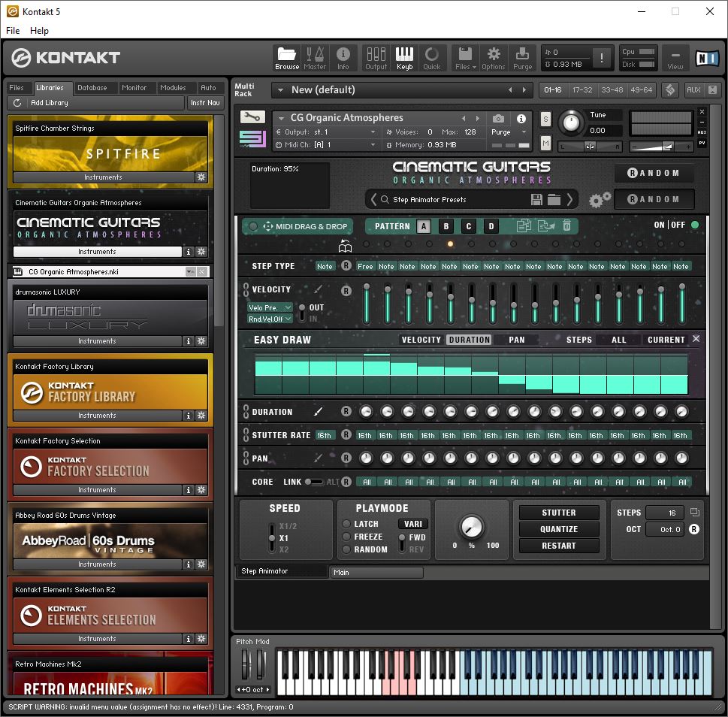Open the Step Animator gears settings
728x717 pixels.
point(600,200)
